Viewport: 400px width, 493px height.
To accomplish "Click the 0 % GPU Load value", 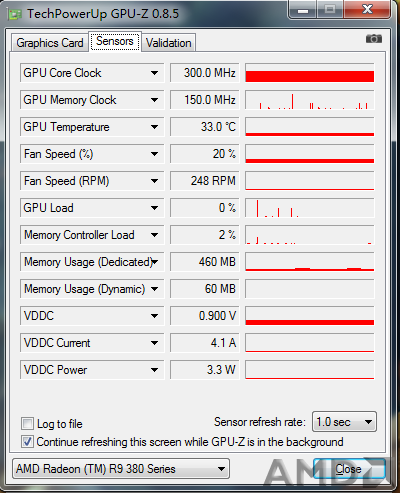I will [205, 208].
